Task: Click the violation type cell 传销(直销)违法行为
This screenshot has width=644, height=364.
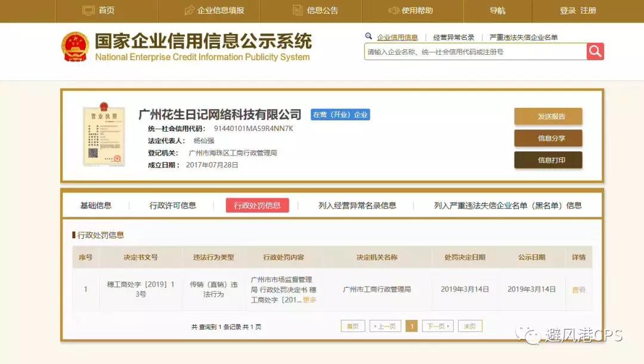Action: tap(213, 290)
